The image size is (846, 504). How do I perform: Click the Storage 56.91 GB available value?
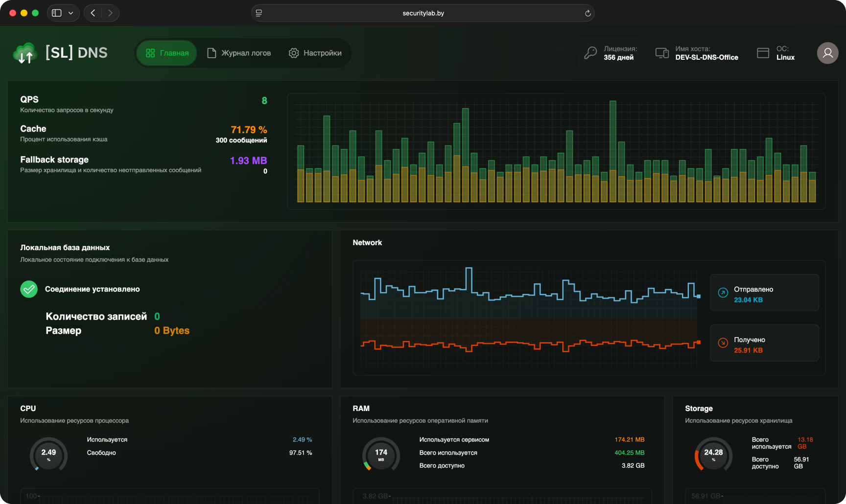801,463
